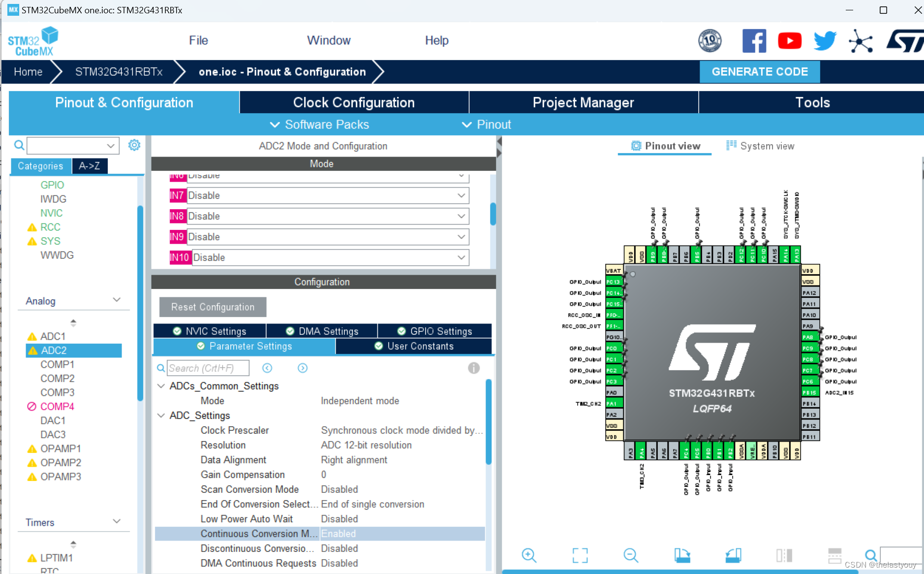The image size is (924, 574).
Task: Rotate the chip view clockwise
Action: coord(683,555)
